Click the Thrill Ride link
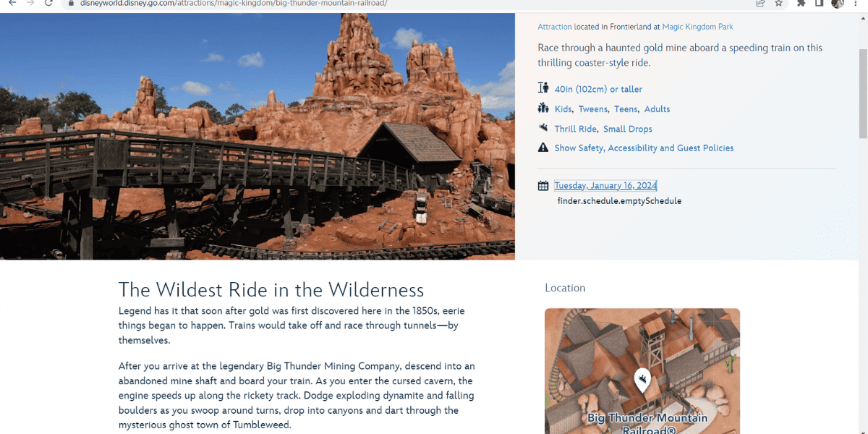The image size is (868, 434). 575,129
